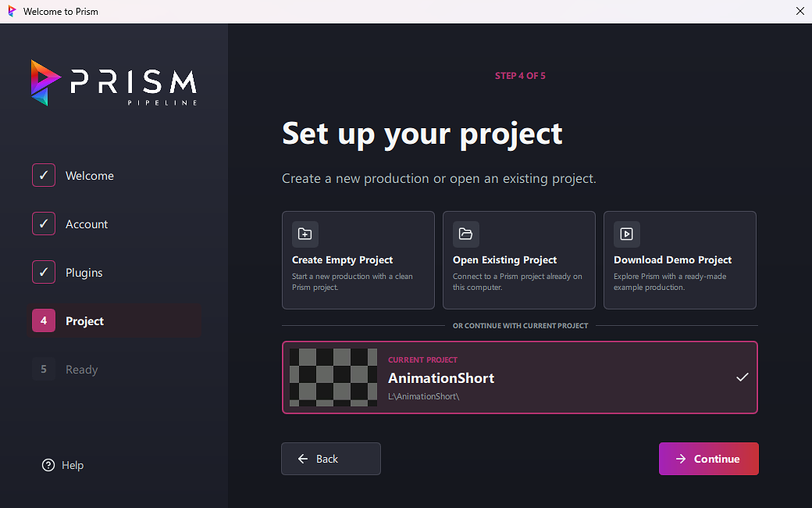Image resolution: width=812 pixels, height=508 pixels.
Task: Open the Help link
Action: pos(62,465)
